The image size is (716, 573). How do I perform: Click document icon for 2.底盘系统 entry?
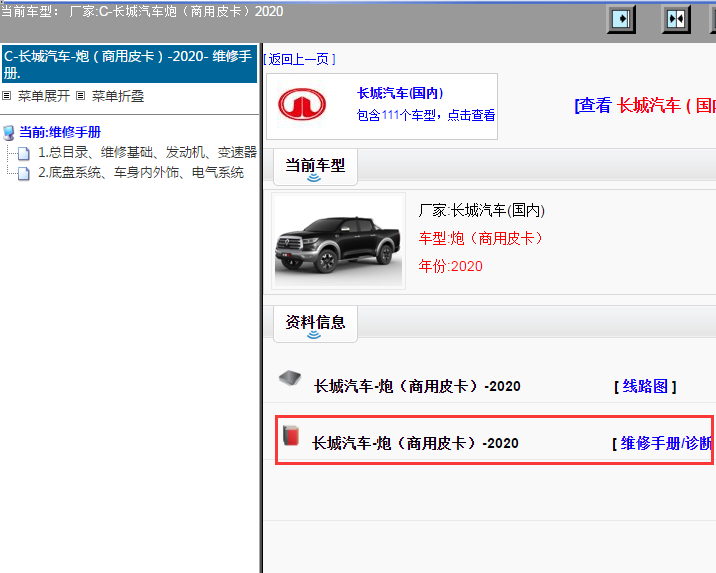(x=24, y=173)
